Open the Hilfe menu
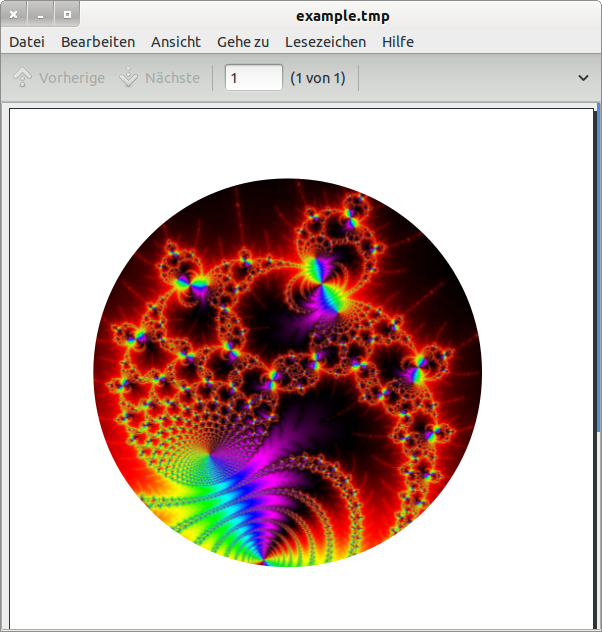This screenshot has height=632, width=602. coord(398,42)
